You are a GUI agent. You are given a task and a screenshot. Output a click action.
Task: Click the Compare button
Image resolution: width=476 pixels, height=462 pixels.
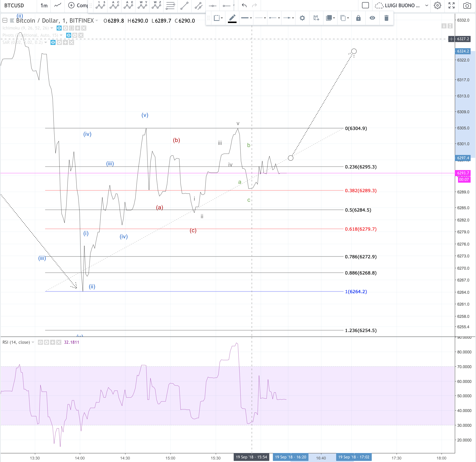pos(78,5)
